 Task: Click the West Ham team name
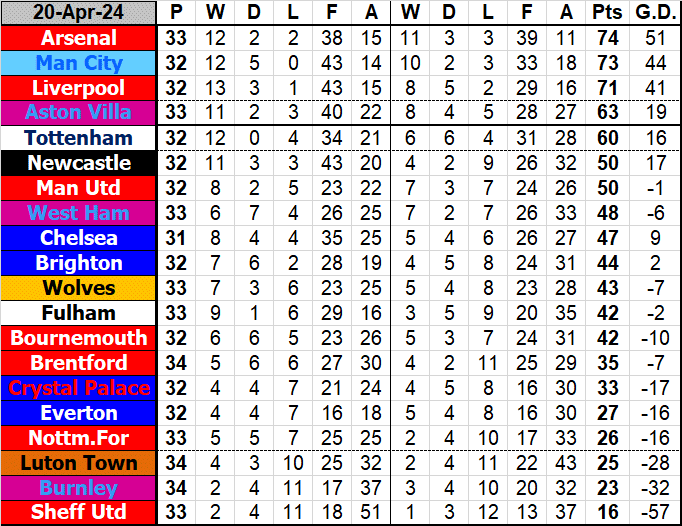(x=79, y=213)
